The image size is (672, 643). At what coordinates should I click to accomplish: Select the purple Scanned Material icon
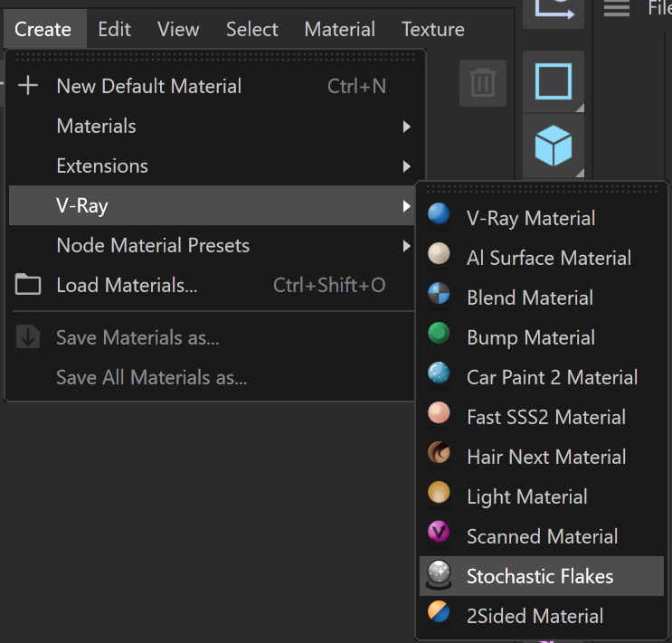[439, 533]
